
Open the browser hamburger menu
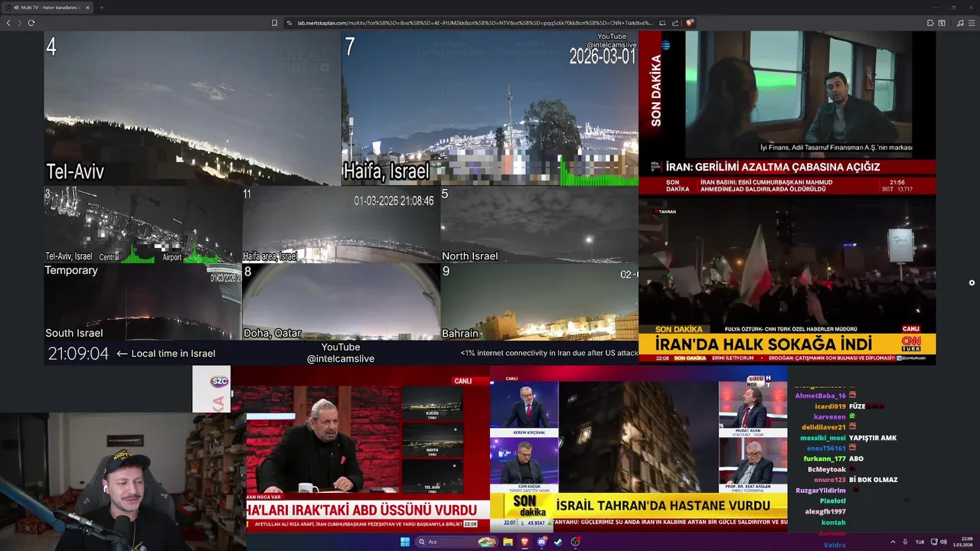[972, 23]
